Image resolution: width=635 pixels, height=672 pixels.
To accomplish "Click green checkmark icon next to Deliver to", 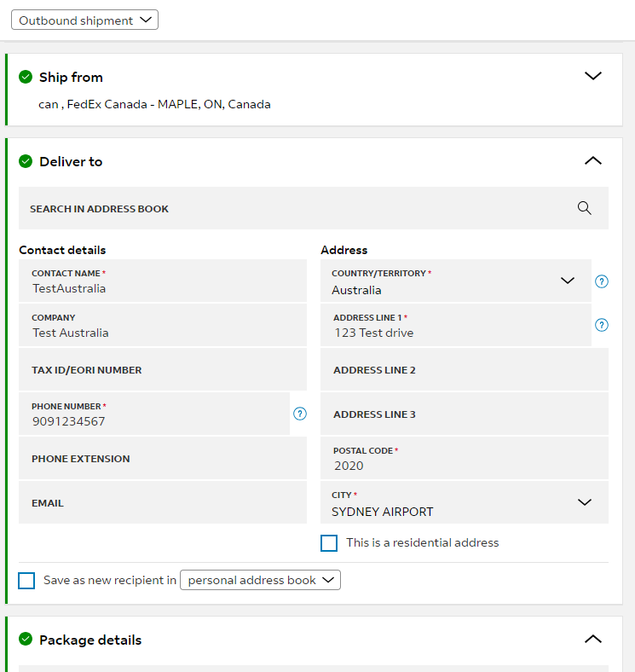I will (x=26, y=161).
